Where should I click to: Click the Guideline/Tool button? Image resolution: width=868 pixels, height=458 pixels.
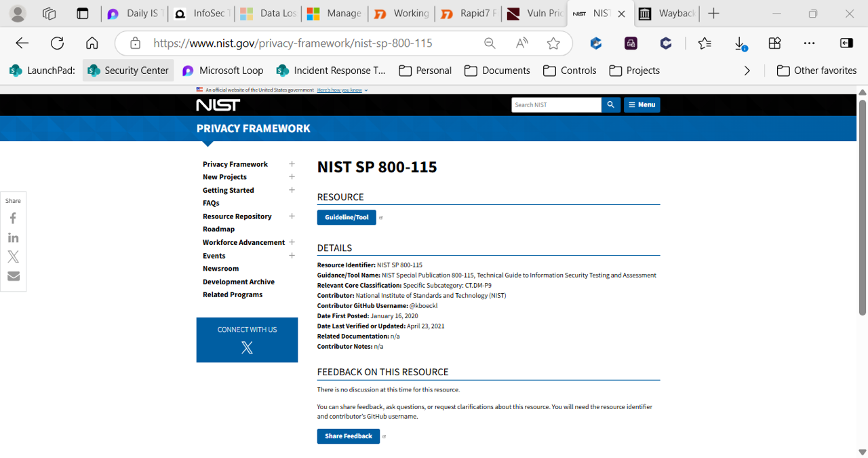tap(347, 218)
